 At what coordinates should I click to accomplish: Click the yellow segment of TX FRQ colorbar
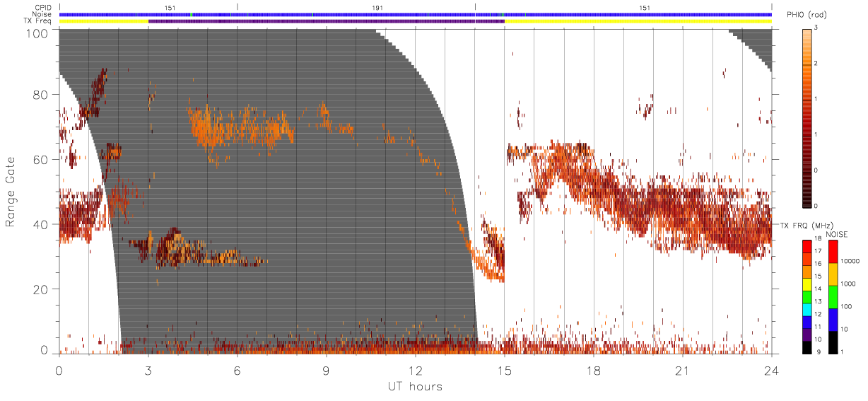coord(807,284)
